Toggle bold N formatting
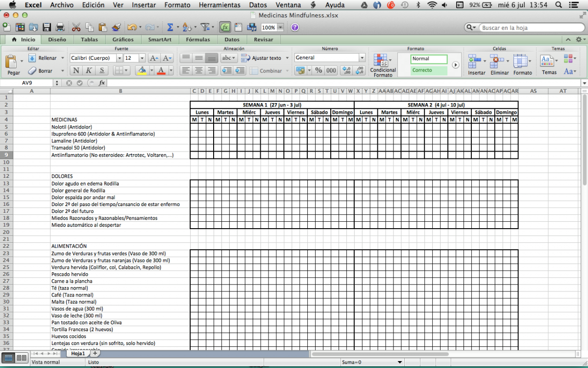 pos(76,71)
